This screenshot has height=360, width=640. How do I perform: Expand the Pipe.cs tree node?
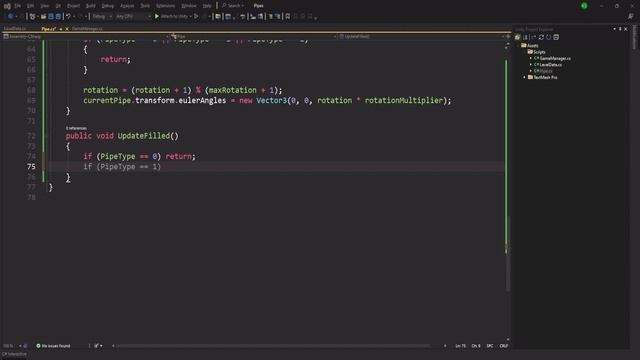coord(531,71)
